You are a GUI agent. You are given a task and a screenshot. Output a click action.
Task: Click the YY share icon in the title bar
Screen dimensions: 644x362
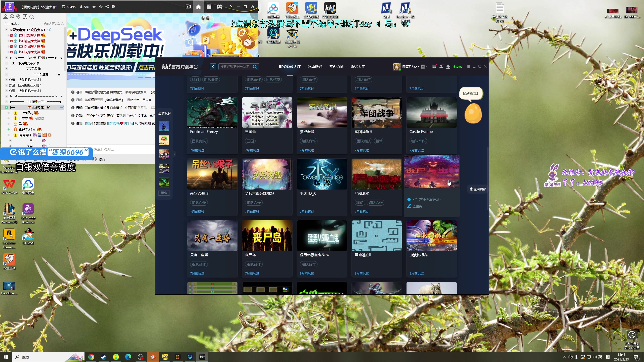[x=107, y=7]
